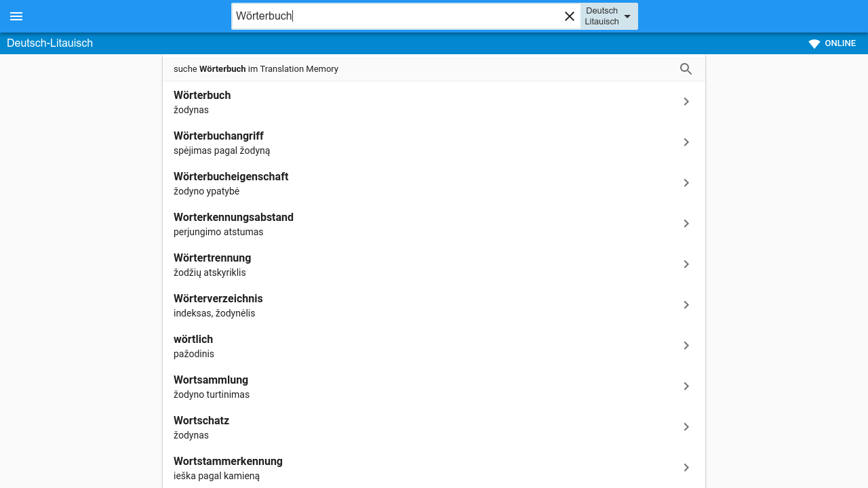868x488 pixels.
Task: Clear the search field text
Action: [570, 16]
